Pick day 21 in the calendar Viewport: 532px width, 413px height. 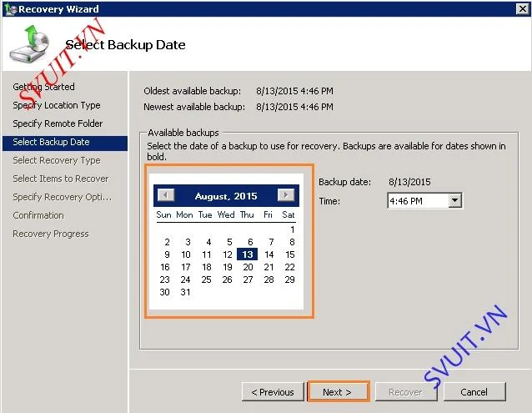click(x=269, y=267)
